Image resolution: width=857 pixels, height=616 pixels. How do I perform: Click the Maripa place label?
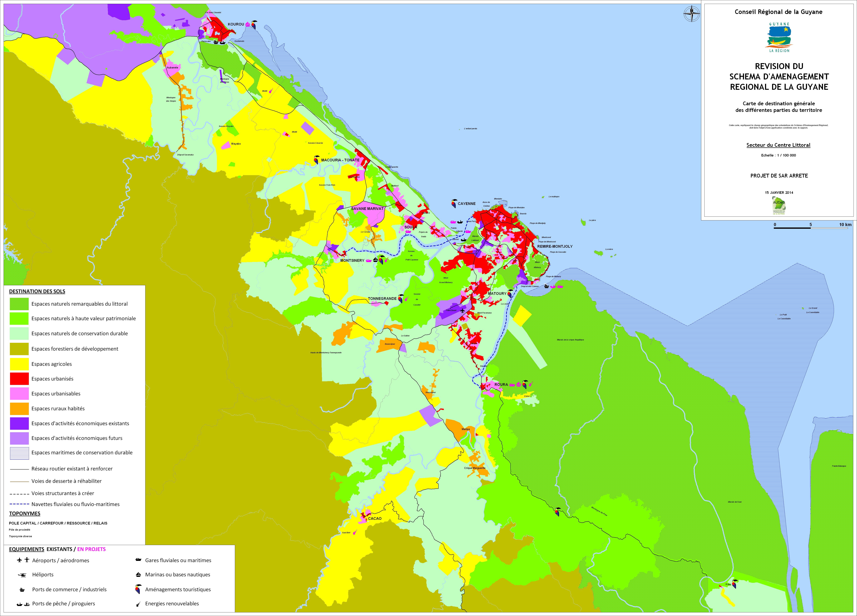[x=466, y=429]
